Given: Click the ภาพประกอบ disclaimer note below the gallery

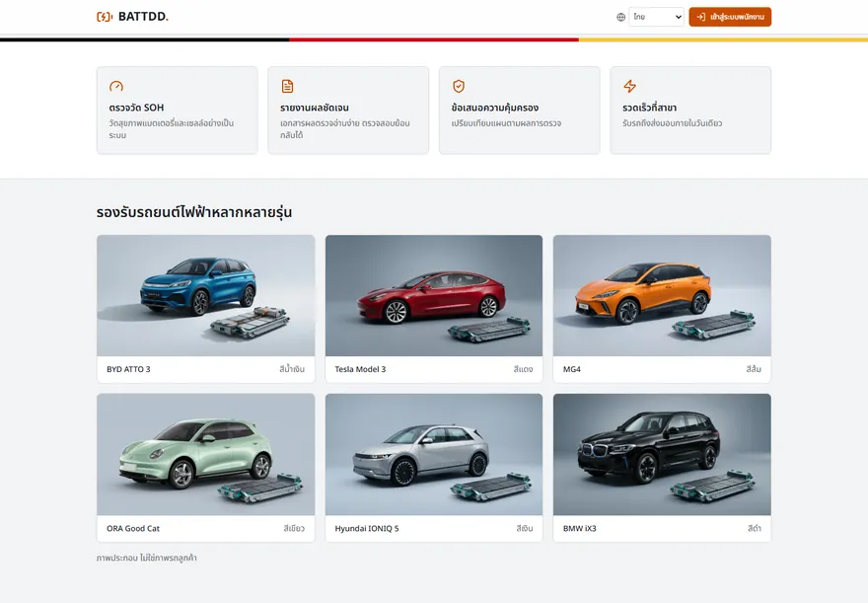Looking at the screenshot, I should point(147,559).
